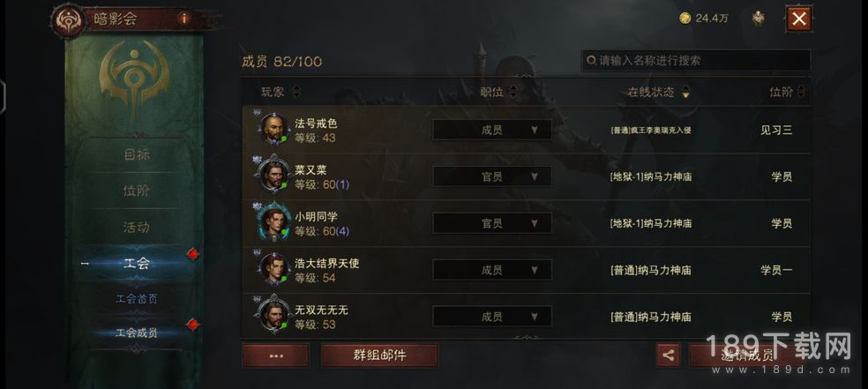The width and height of the screenshot is (868, 389).
Task: Expand the 官员 role dropdown for 菜又菜
Action: pyautogui.click(x=492, y=177)
